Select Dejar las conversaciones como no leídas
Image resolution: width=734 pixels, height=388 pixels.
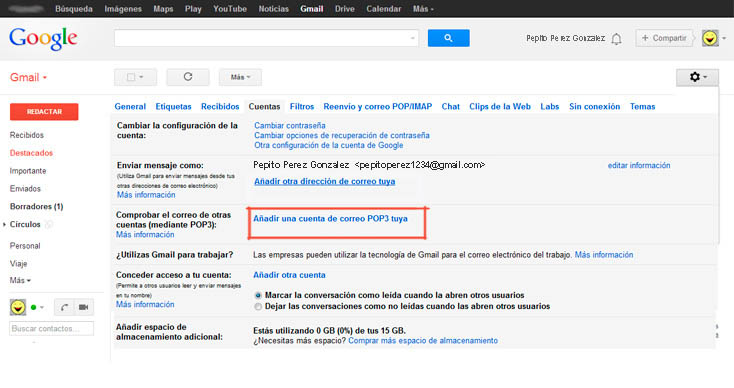258,307
